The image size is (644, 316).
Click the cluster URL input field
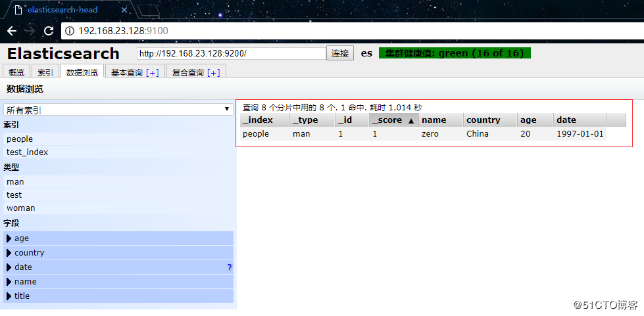pos(232,53)
